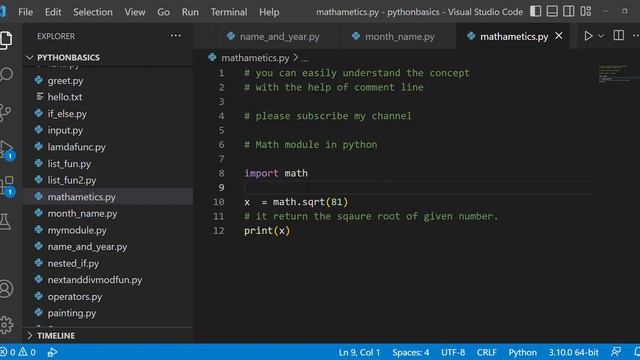Click the editor minimap preview

click(617, 73)
